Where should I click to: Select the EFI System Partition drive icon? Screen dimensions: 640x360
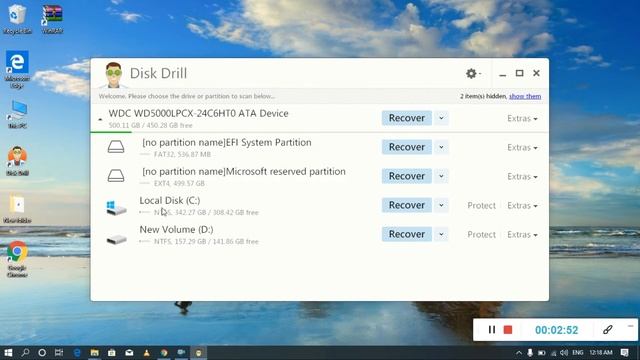(x=116, y=147)
